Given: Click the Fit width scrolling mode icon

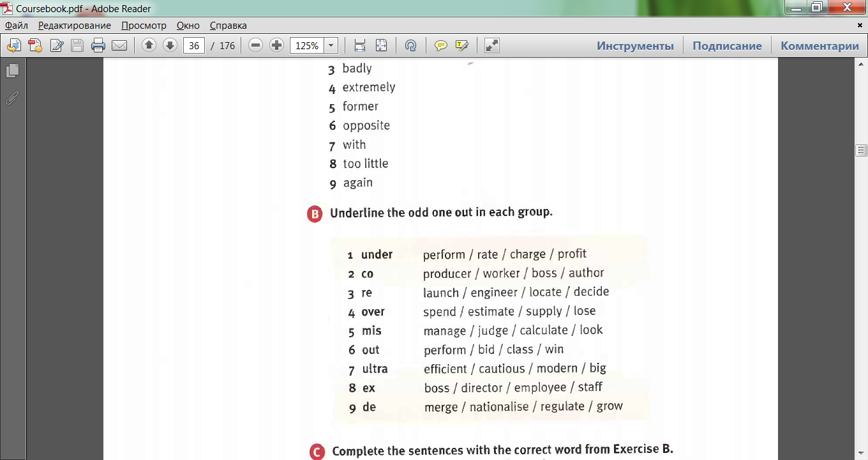Looking at the screenshot, I should coord(360,45).
